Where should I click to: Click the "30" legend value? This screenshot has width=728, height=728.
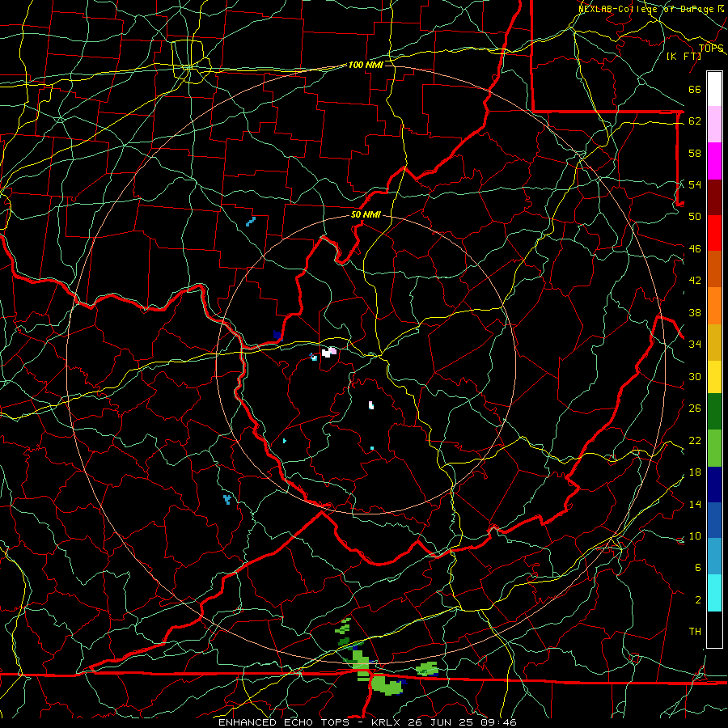[x=695, y=376]
